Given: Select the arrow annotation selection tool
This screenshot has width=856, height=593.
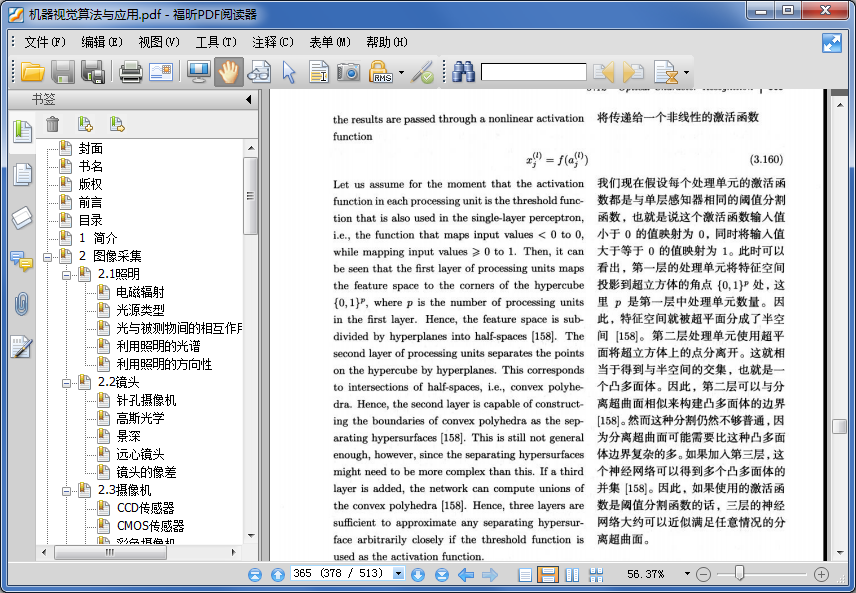Looking at the screenshot, I should point(289,72).
